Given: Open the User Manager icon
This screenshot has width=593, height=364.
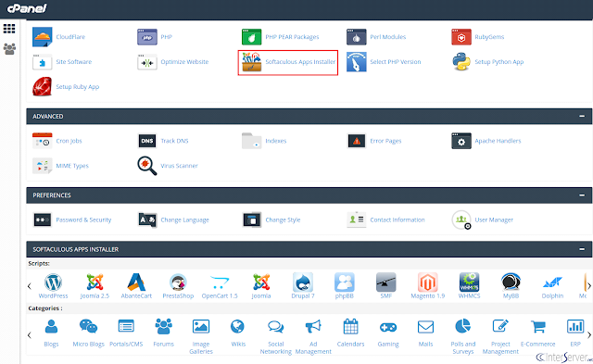Looking at the screenshot, I should (x=461, y=220).
